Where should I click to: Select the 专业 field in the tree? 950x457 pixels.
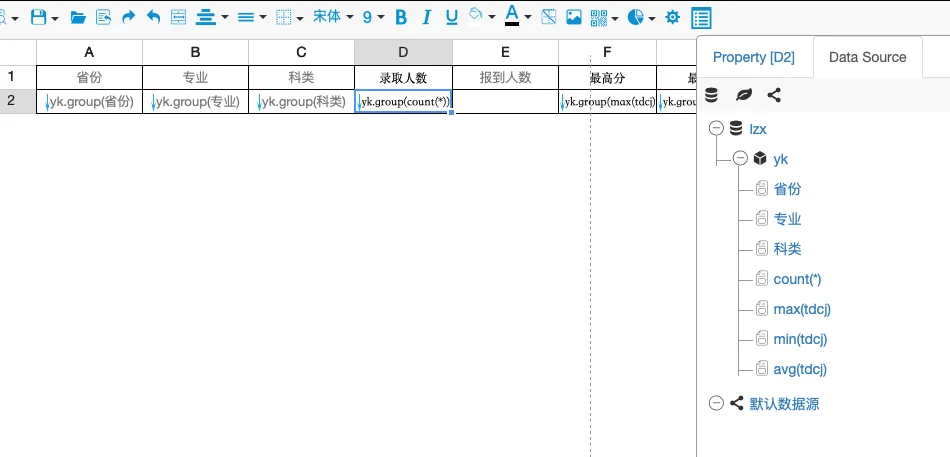[x=787, y=219]
